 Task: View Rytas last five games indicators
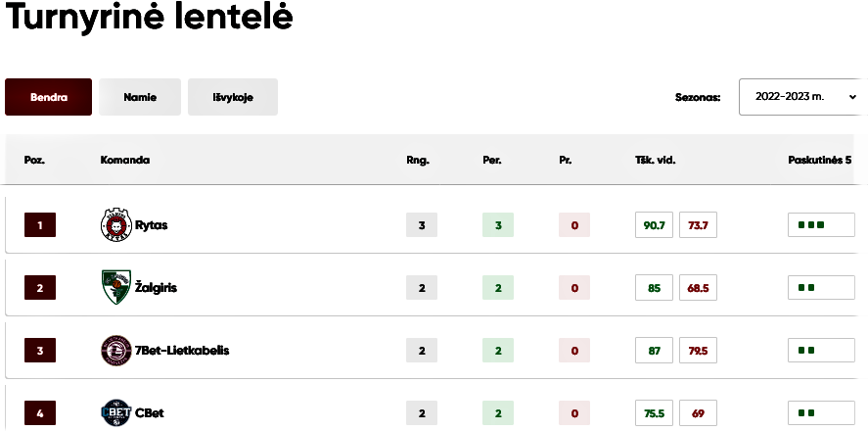821,225
